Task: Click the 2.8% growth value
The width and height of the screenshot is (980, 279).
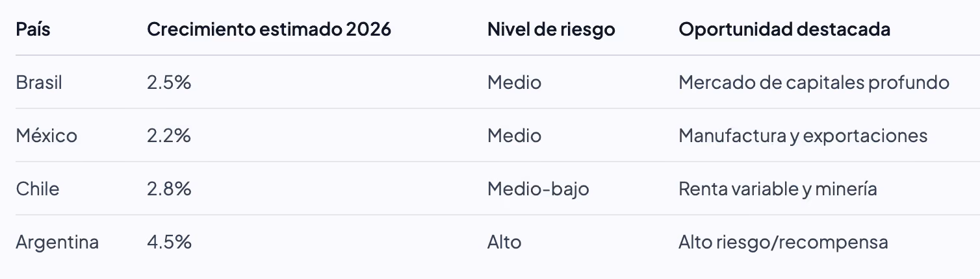Action: (169, 189)
